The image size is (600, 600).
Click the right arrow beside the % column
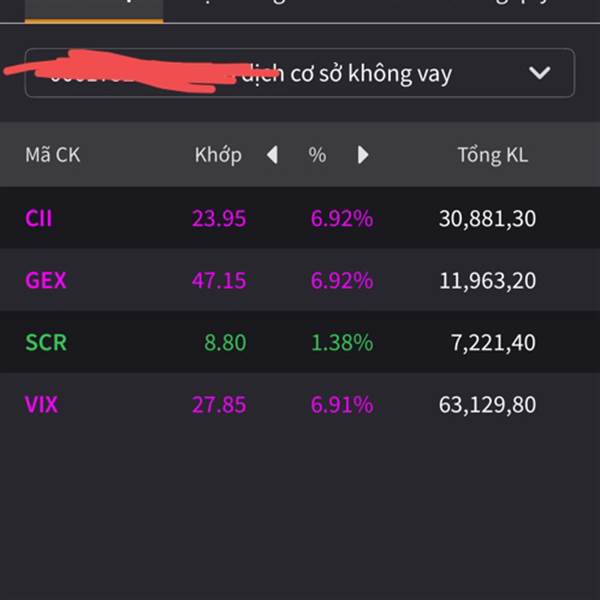tap(362, 155)
